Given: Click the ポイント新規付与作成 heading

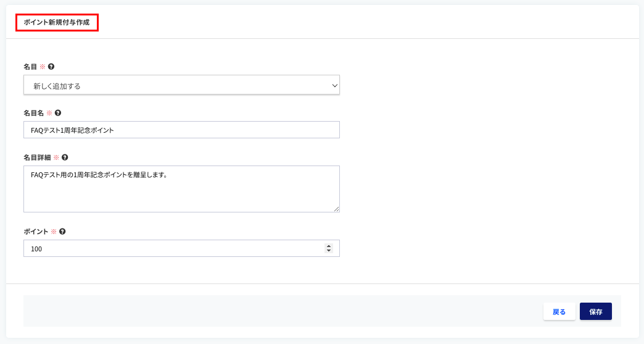Looking at the screenshot, I should click(57, 22).
